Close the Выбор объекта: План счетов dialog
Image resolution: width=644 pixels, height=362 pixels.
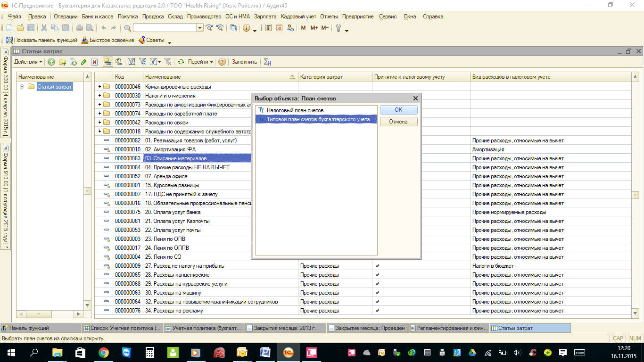415,99
